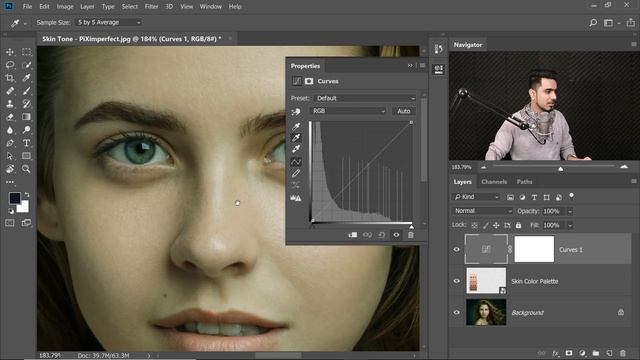Select the Path Selection arrow tool

[10, 156]
